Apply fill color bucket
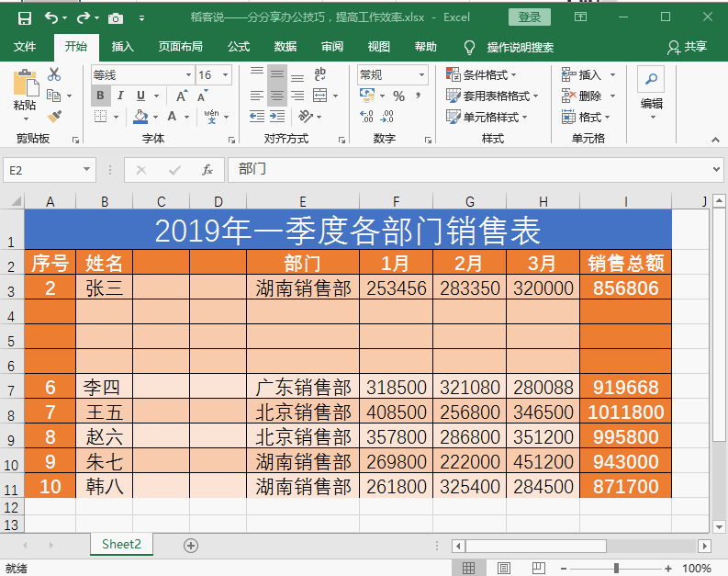This screenshot has height=576, width=728. (140, 116)
